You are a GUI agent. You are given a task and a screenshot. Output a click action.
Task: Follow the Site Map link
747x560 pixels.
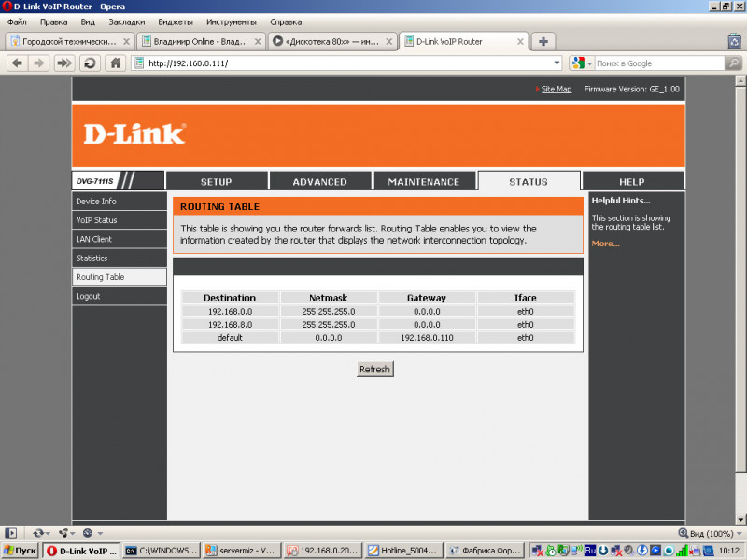tap(557, 89)
